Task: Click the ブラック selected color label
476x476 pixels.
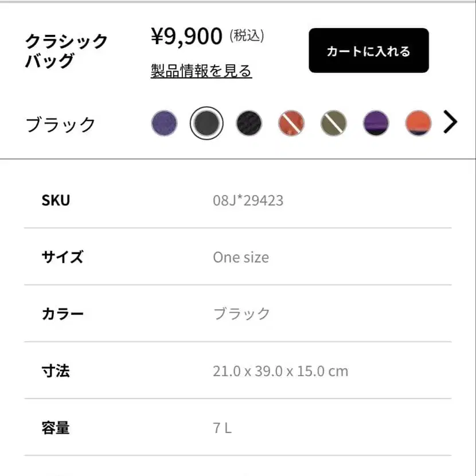Action: click(x=60, y=124)
